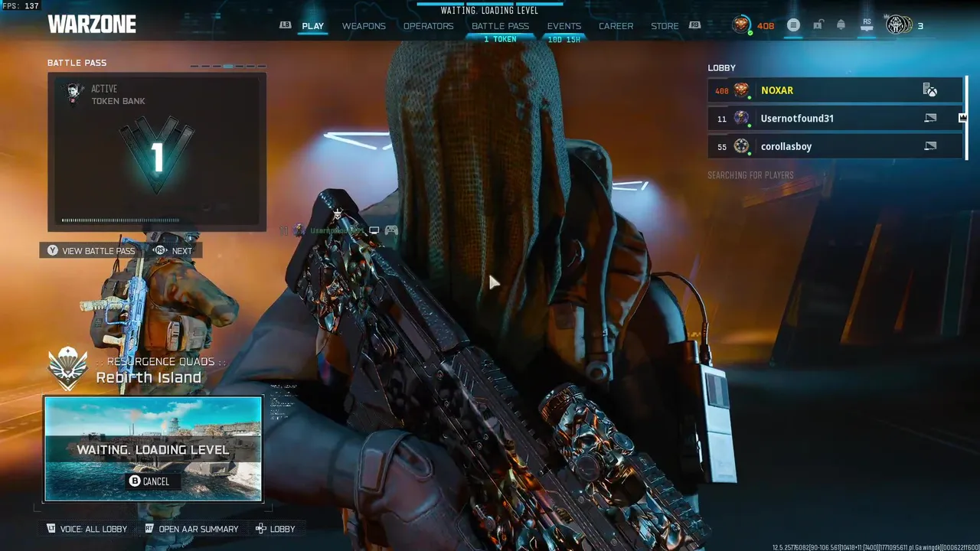Click the LT trigger icon beside Voice

coord(51,529)
